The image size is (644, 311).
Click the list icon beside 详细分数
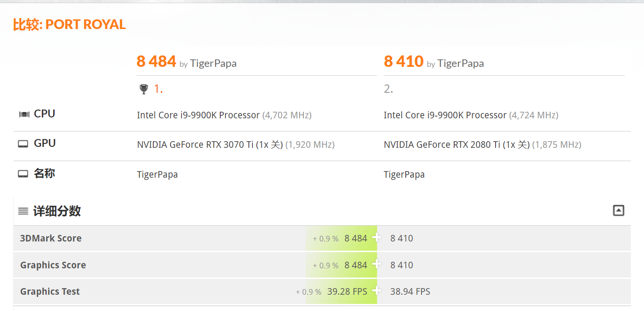coord(23,211)
